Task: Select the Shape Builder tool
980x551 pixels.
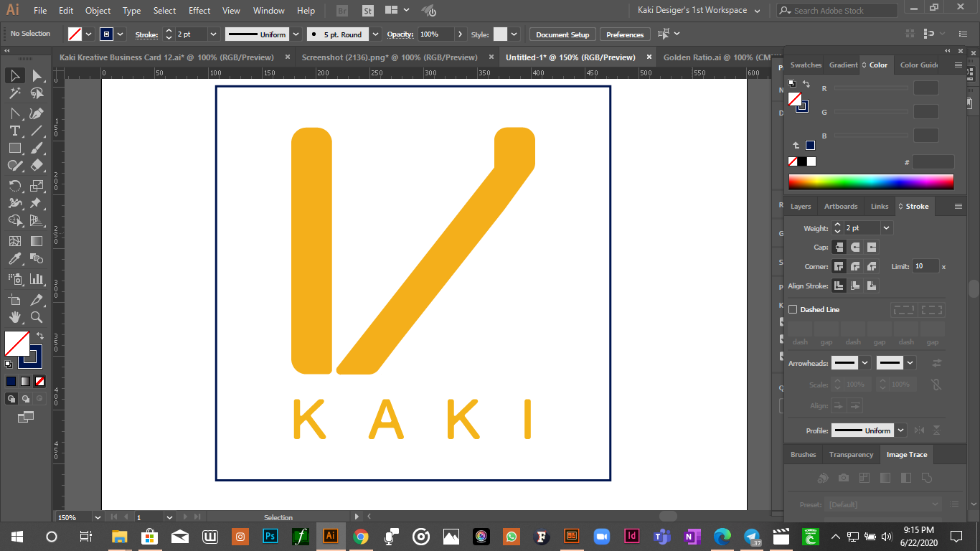Action: point(14,220)
